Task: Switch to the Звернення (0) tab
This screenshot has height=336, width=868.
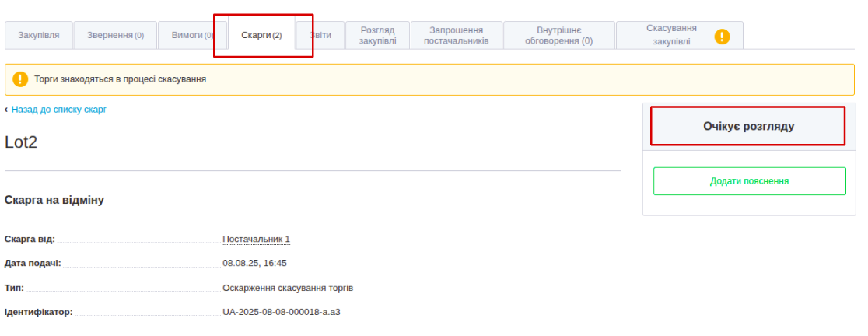Action: [x=115, y=36]
